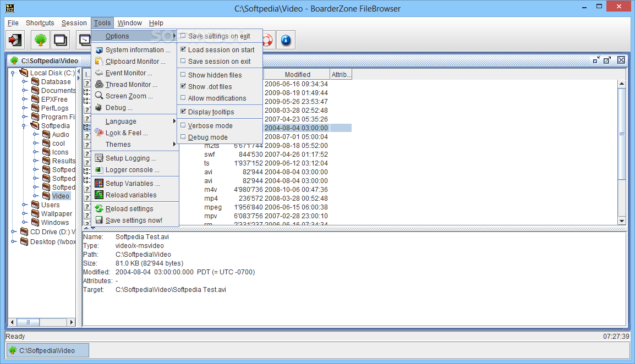This screenshot has width=635, height=364.
Task: Click Save settings now! entry
Action: click(x=135, y=220)
